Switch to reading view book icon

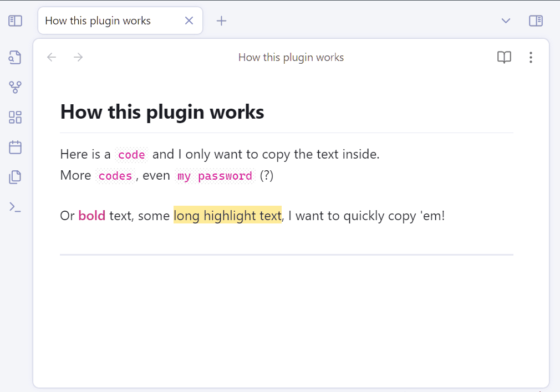click(505, 57)
